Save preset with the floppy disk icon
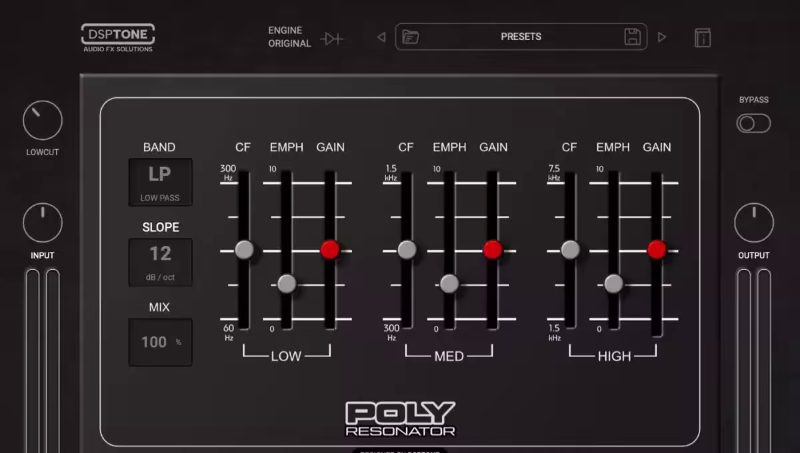This screenshot has width=800, height=453. pyautogui.click(x=632, y=37)
